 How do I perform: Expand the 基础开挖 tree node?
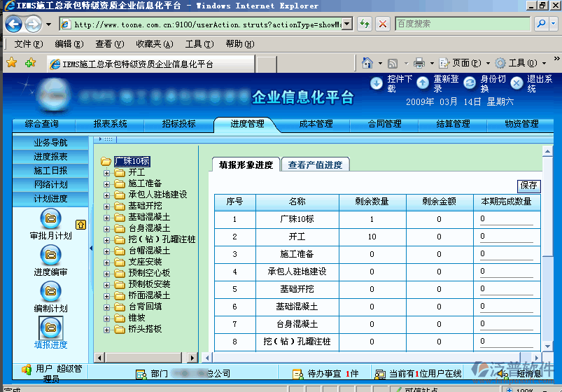107,206
